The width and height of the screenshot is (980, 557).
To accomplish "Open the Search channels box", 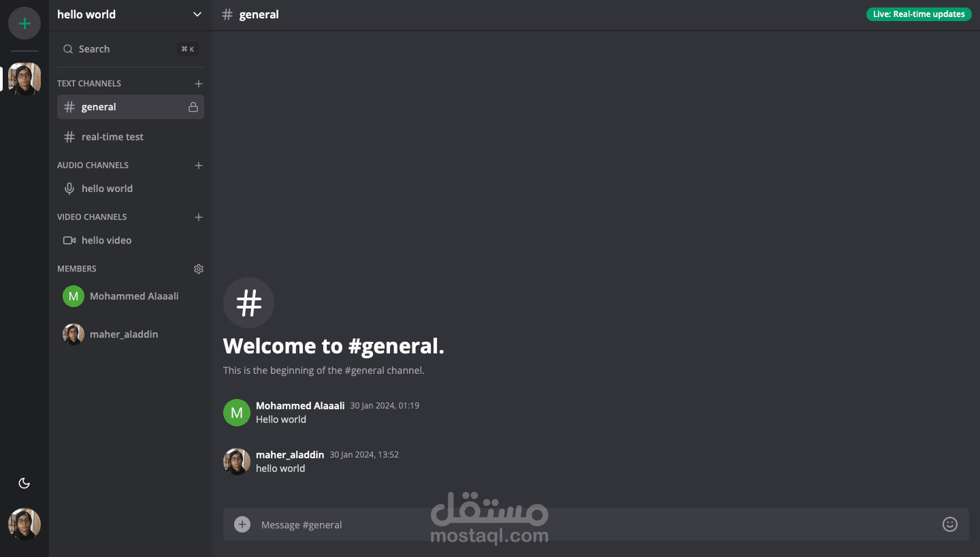I will 131,49.
